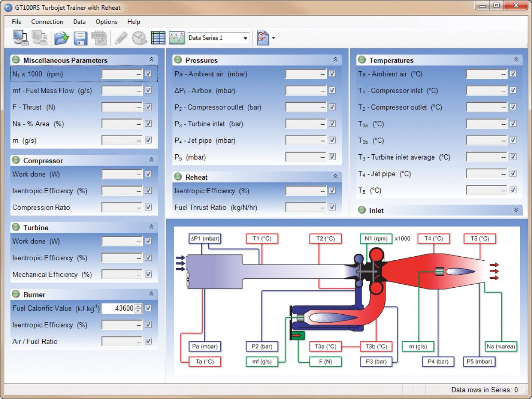Click the green indicator of Pressures panel
Viewport: 532px width, 399px height.
(178, 60)
